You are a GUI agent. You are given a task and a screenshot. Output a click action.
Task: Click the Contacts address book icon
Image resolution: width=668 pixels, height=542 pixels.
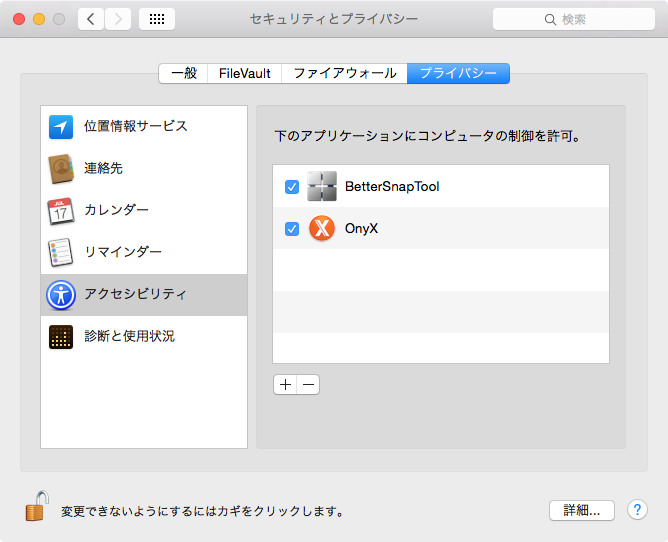coord(60,168)
